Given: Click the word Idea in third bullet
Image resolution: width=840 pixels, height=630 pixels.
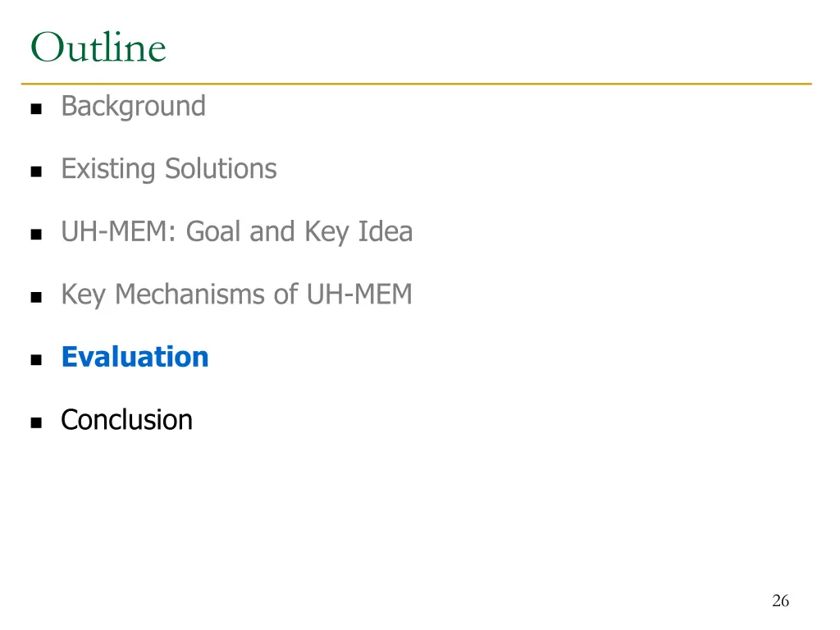Looking at the screenshot, I should tap(386, 231).
